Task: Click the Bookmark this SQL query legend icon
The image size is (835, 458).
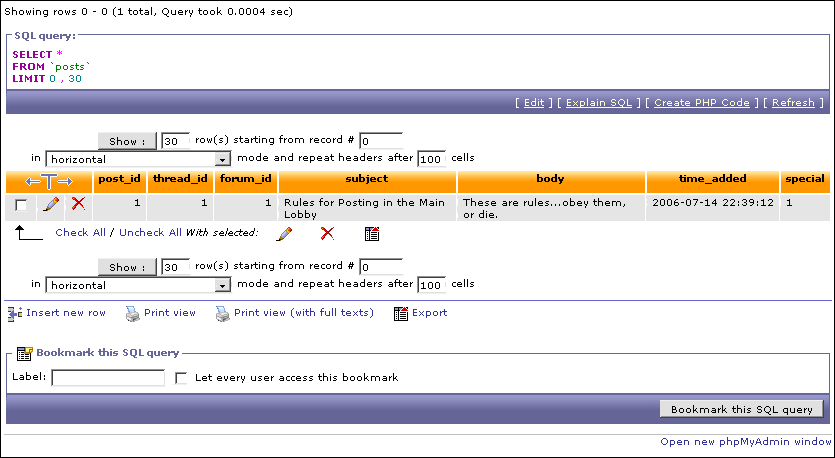Action: 24,353
